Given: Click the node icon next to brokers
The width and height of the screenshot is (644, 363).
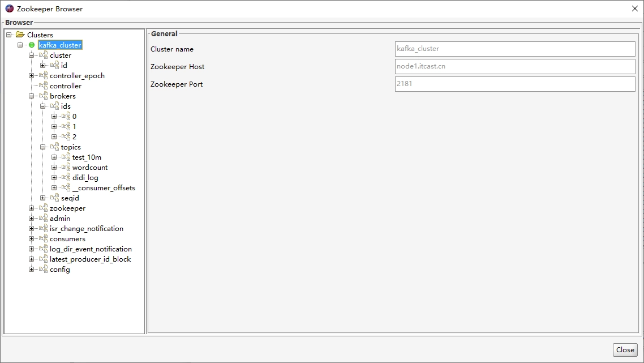Looking at the screenshot, I should click(44, 96).
